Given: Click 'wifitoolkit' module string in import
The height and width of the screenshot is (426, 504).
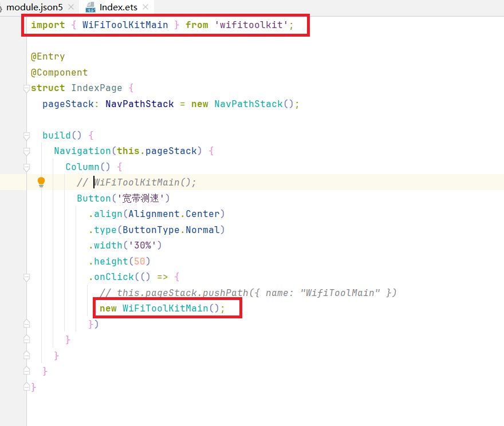Looking at the screenshot, I should click(x=251, y=25).
